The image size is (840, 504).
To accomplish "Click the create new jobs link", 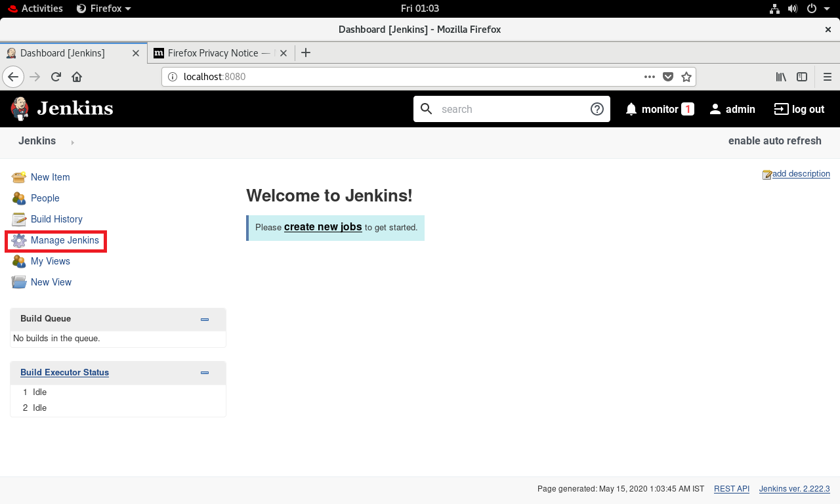I will 323,227.
